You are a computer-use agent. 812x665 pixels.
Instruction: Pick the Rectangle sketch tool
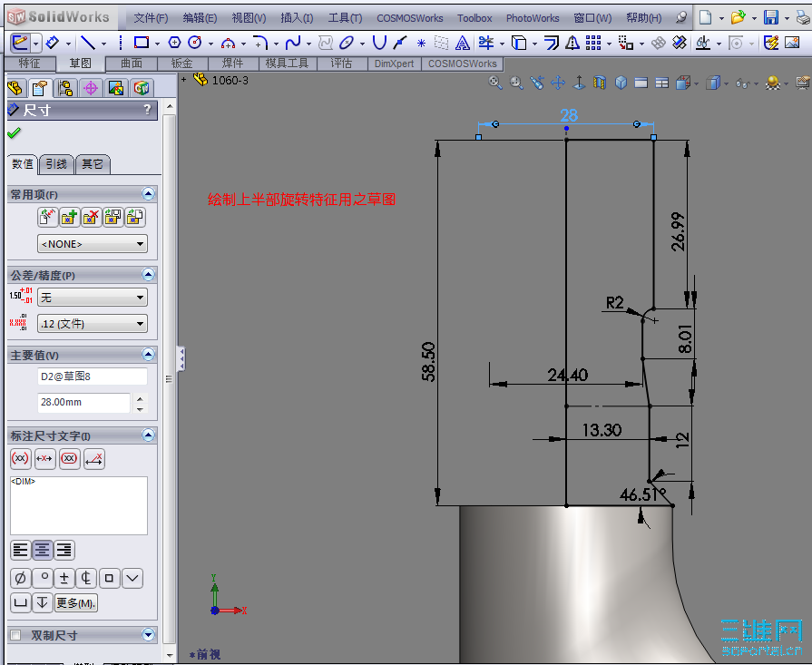(x=142, y=43)
